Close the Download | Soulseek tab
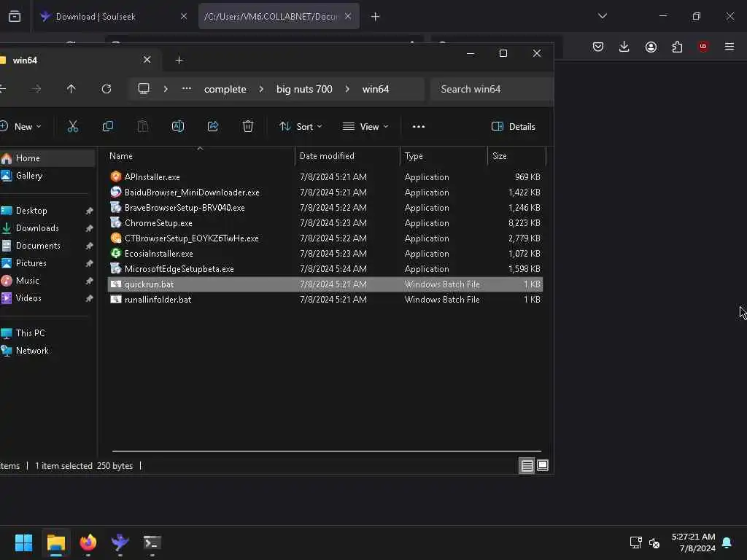Viewport: 747px width, 560px height. coord(183,17)
